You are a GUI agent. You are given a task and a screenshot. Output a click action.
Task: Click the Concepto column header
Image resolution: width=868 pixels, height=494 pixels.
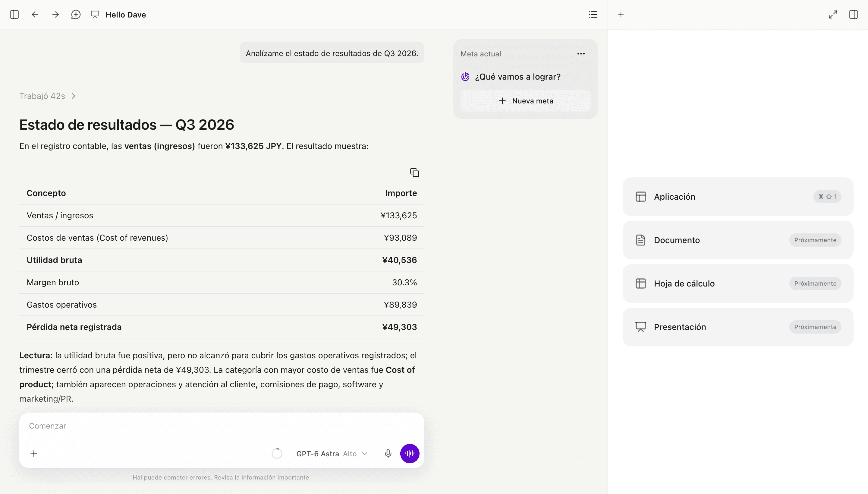coord(46,193)
